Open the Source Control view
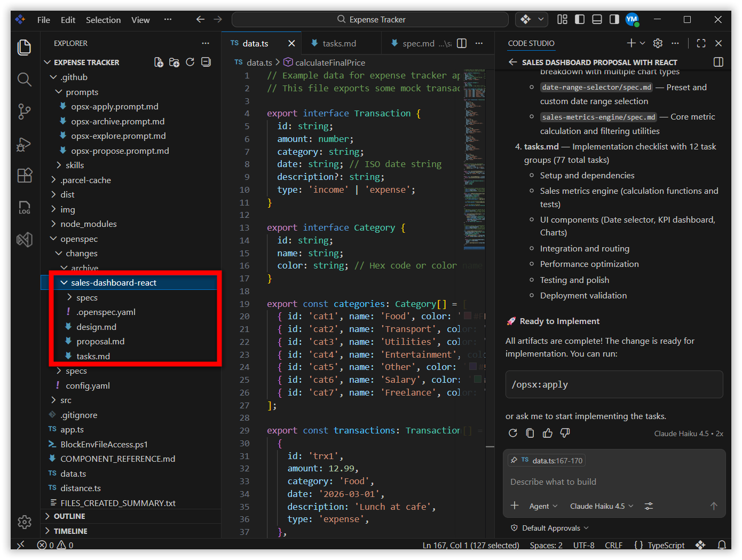The height and width of the screenshot is (560, 742). [25, 112]
